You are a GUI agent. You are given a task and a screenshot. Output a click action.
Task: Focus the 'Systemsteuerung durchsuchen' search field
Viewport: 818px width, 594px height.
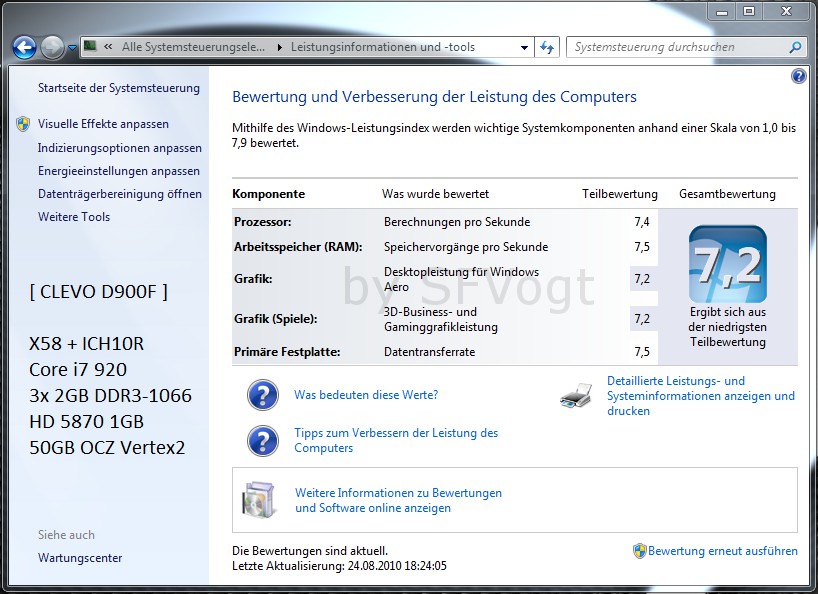click(x=678, y=47)
